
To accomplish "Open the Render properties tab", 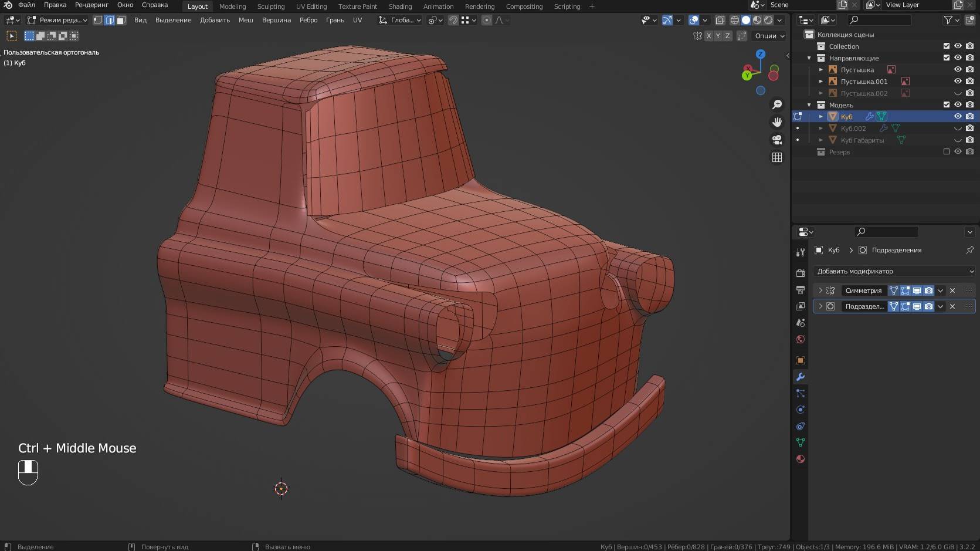I will point(801,273).
